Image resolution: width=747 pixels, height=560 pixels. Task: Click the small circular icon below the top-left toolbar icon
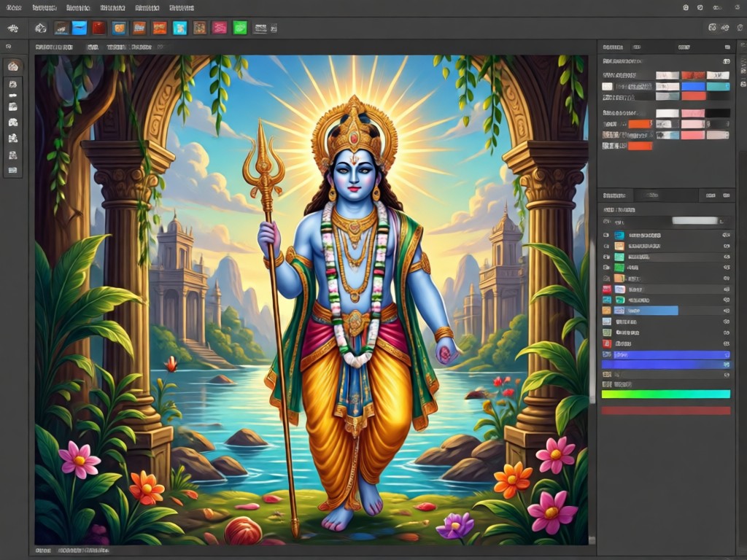point(9,47)
